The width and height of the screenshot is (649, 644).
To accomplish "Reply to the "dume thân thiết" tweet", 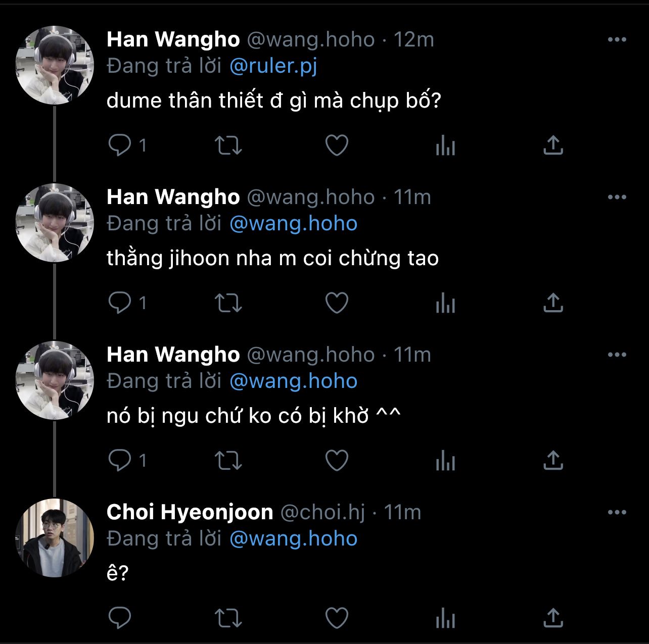I will 120,145.
